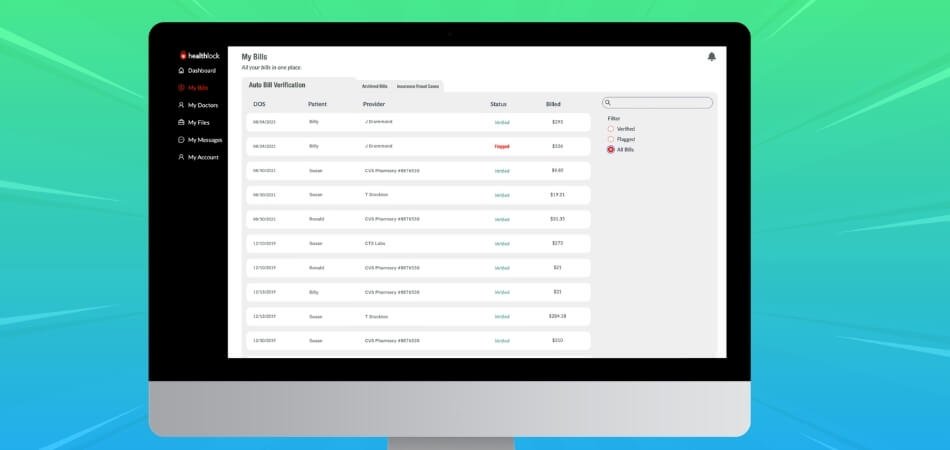Viewport: 950px width, 450px height.
Task: Click the red Flagged status
Action: tap(502, 147)
